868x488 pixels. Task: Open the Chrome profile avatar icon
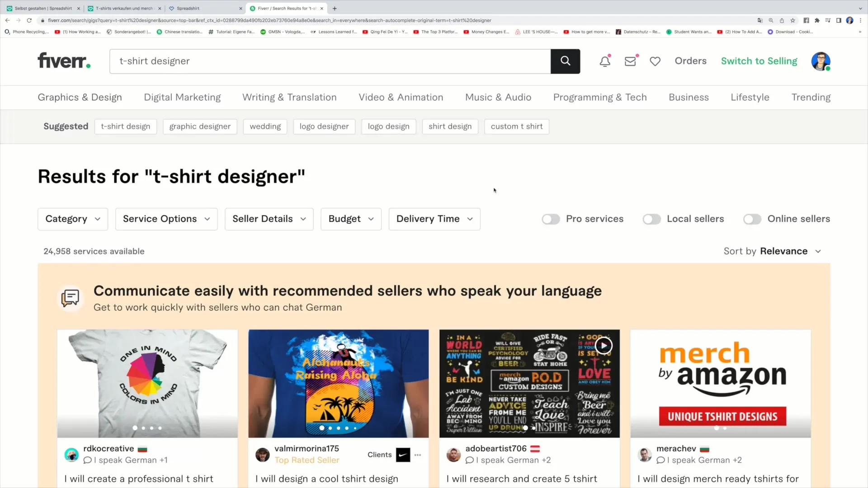click(850, 20)
